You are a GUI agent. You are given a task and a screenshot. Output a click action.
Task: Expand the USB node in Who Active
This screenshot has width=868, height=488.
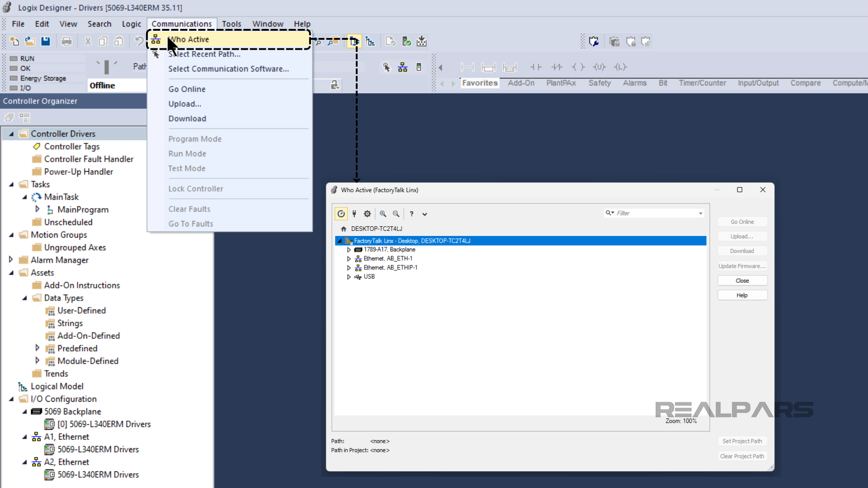tap(349, 277)
